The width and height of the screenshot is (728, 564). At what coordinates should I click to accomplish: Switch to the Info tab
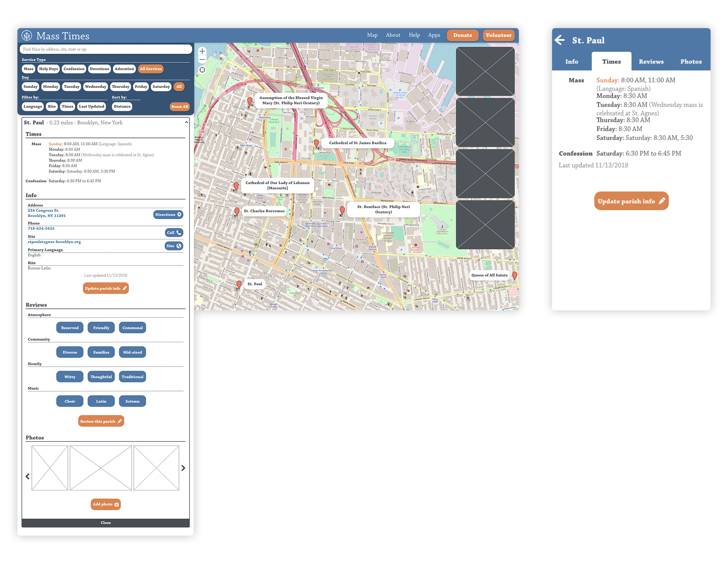572,62
